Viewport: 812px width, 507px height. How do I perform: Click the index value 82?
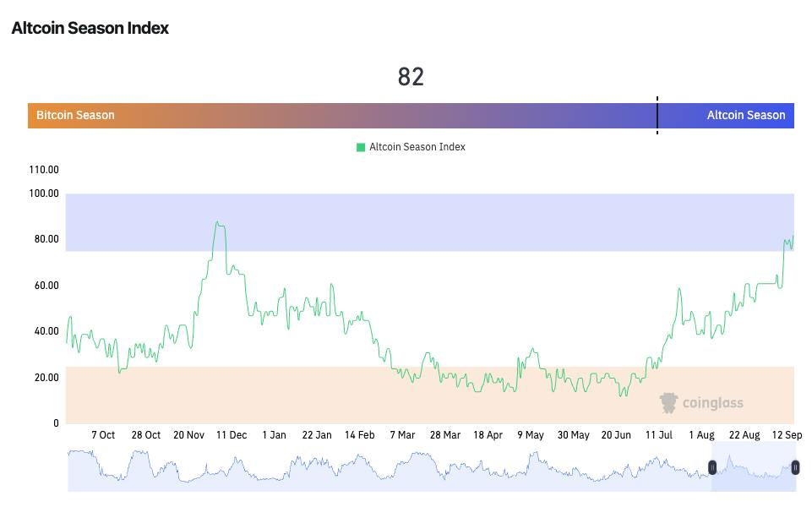coord(411,77)
